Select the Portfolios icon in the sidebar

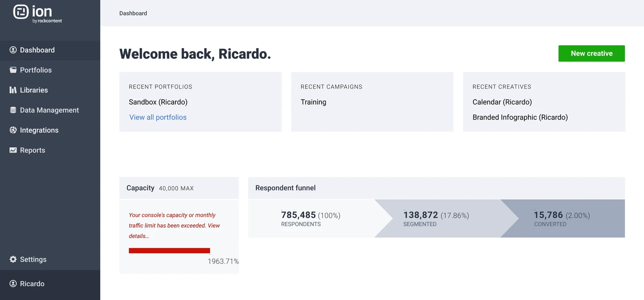click(13, 70)
